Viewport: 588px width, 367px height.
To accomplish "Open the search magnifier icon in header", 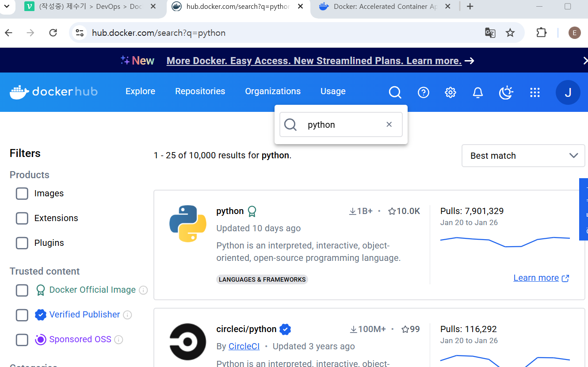I will click(x=395, y=92).
